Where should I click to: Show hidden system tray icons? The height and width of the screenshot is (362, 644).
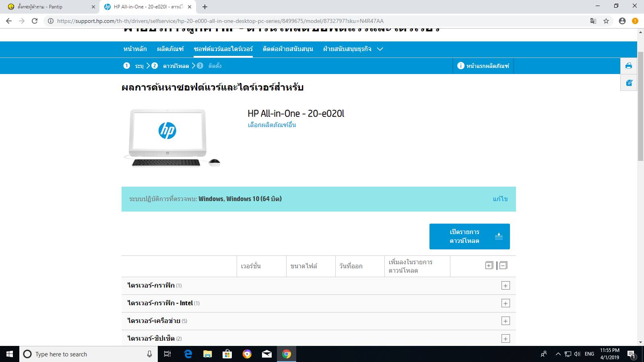tap(558, 354)
